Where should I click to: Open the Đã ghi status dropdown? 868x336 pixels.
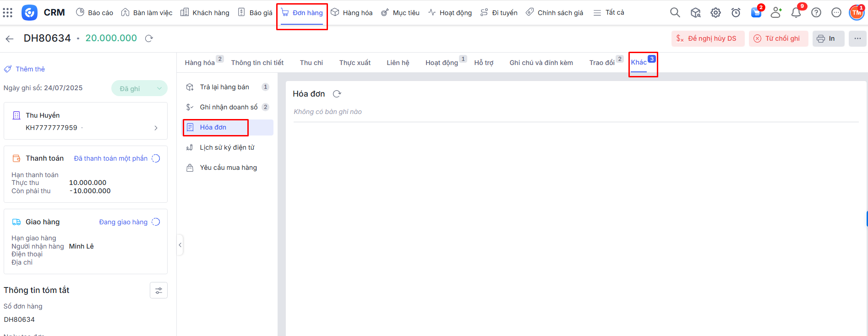[139, 89]
